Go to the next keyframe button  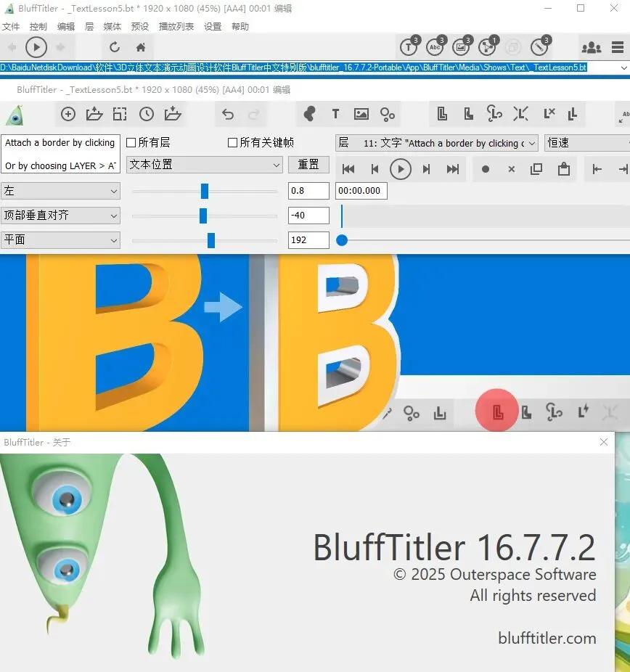pyautogui.click(x=427, y=169)
